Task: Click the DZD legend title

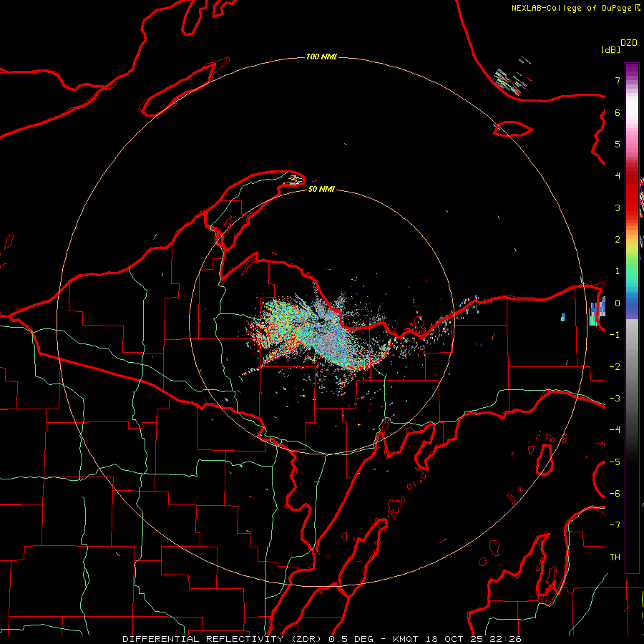Action: pos(629,43)
